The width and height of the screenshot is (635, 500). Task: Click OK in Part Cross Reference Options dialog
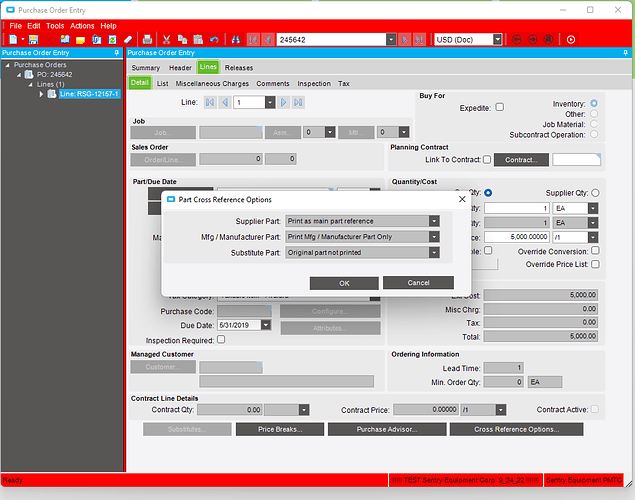coord(344,283)
